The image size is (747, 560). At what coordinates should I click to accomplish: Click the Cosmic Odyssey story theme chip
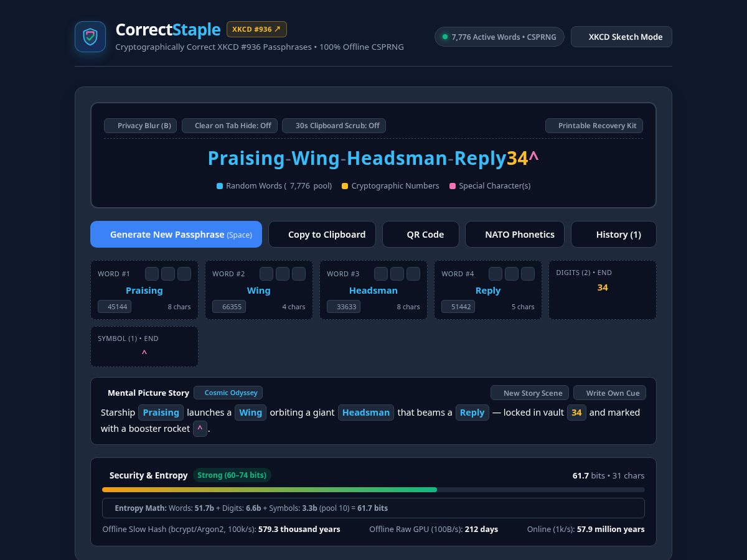point(228,393)
